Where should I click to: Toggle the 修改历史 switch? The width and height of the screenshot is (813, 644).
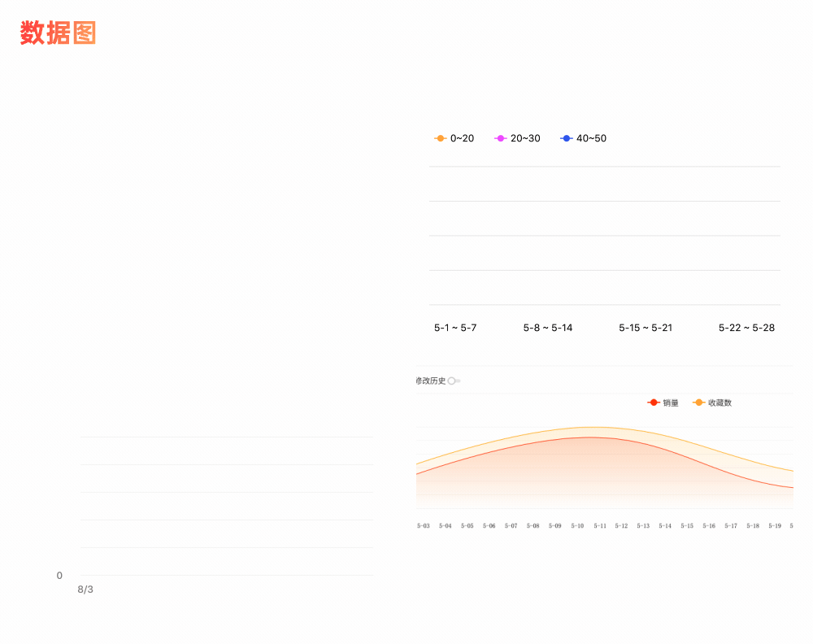pos(454,381)
